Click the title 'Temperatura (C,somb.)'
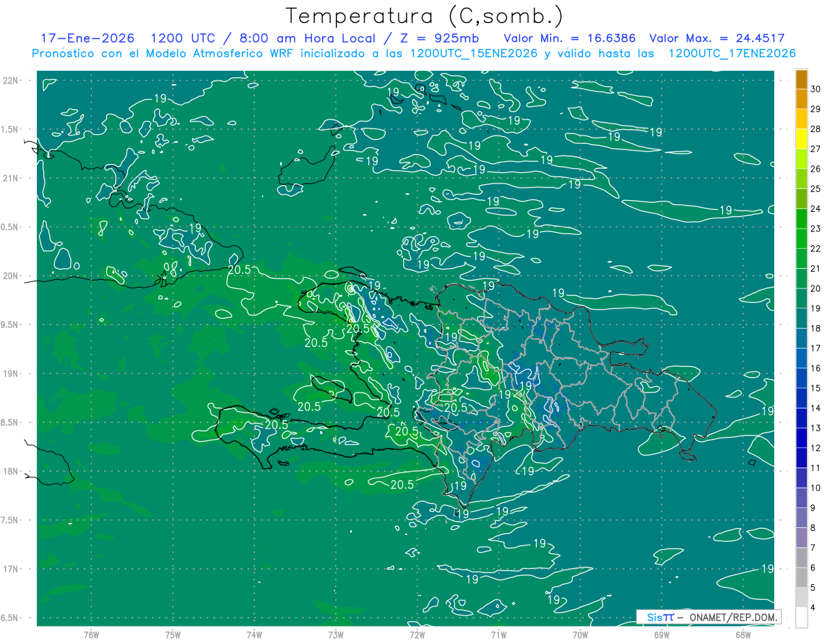The image size is (834, 644). click(x=425, y=16)
